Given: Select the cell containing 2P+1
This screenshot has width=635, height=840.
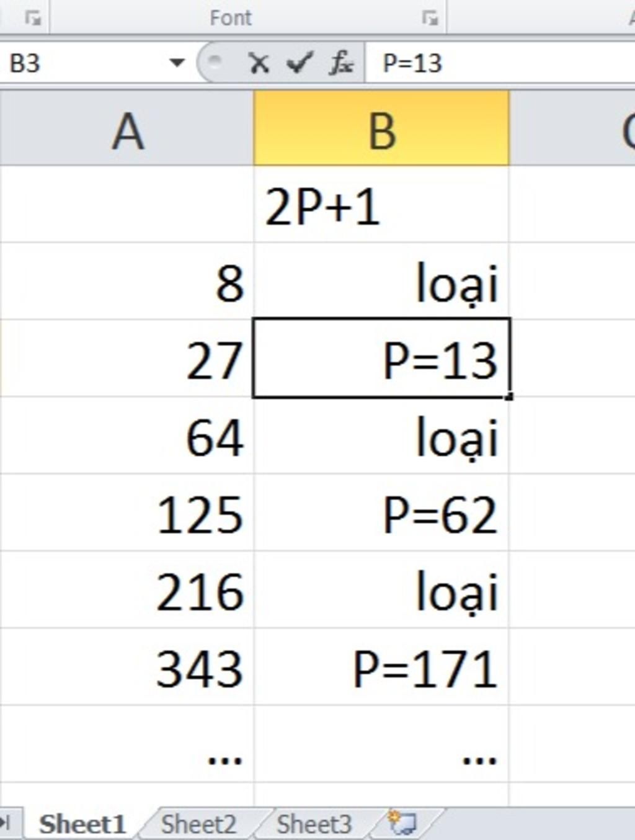Looking at the screenshot, I should click(x=381, y=207).
